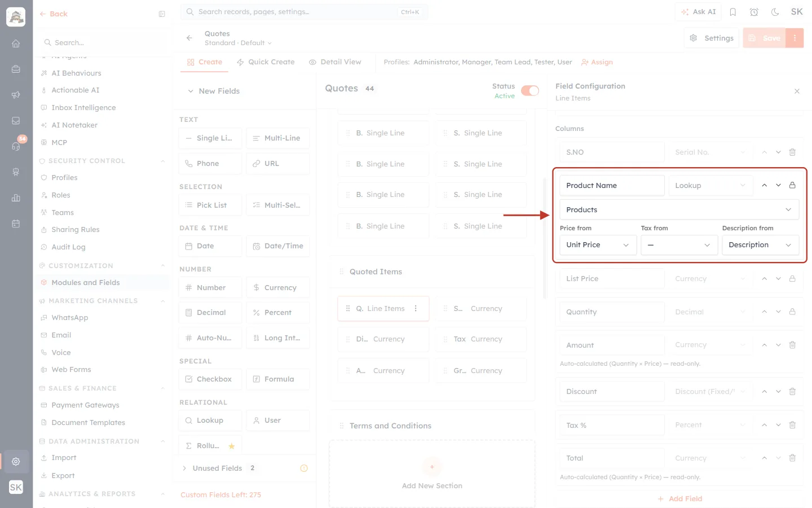Collapse sidebar panel icon next to Back
This screenshot has width=812, height=508.
click(x=162, y=14)
